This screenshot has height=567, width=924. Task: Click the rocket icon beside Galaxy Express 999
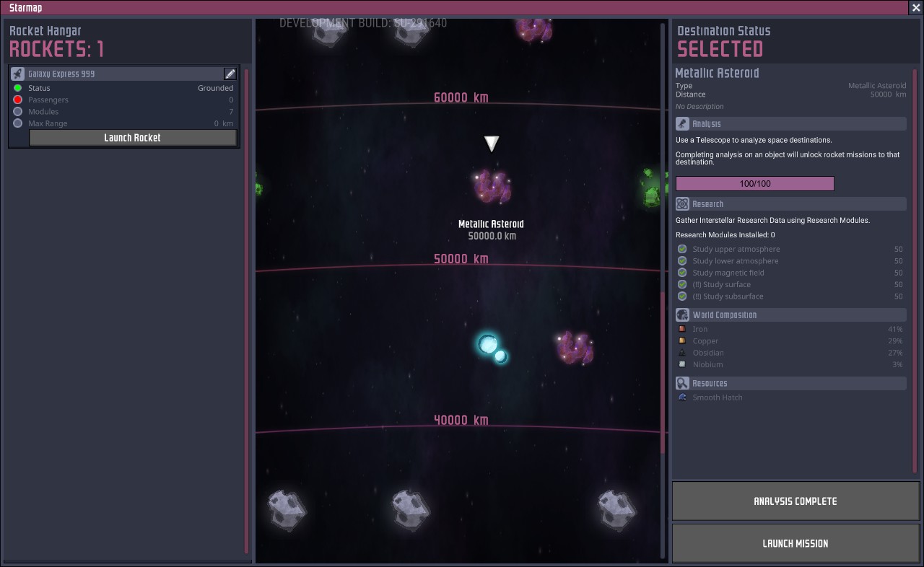coord(18,74)
